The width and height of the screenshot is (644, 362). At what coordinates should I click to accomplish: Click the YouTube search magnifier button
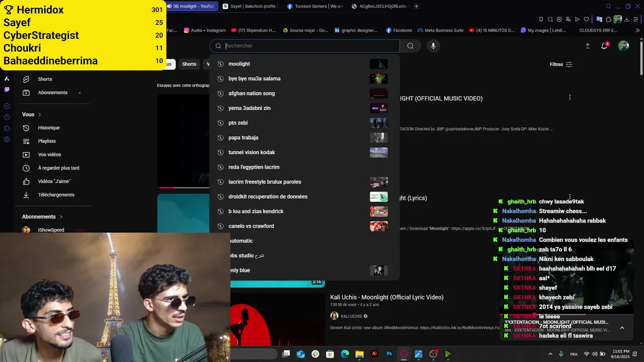[411, 46]
